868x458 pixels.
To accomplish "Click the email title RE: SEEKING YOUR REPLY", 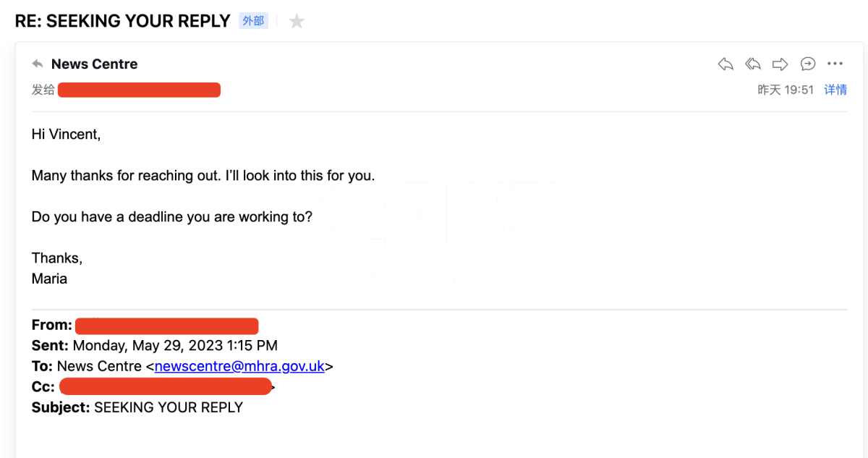I will pyautogui.click(x=122, y=21).
